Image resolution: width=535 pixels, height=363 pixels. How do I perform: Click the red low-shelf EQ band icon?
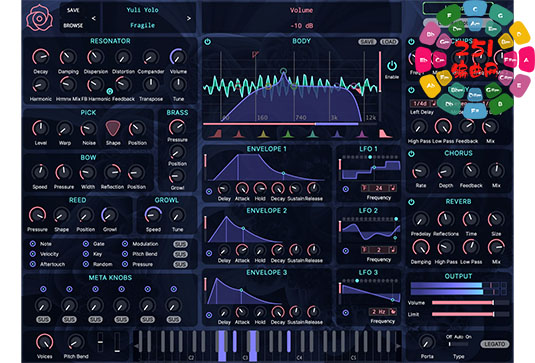[x=215, y=133]
